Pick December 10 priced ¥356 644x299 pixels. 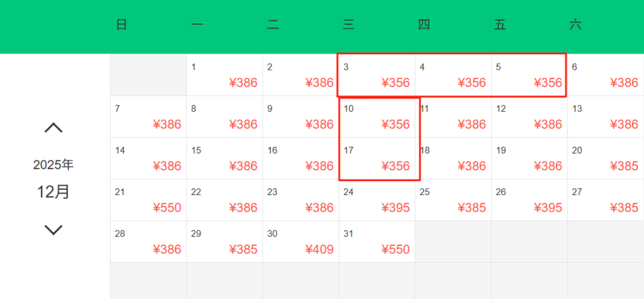pos(377,117)
